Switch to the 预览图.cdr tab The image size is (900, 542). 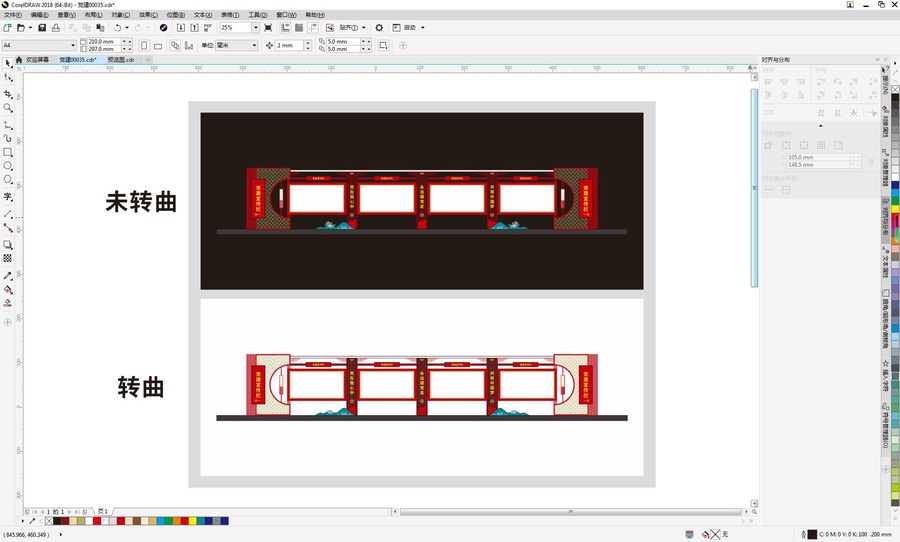point(121,60)
